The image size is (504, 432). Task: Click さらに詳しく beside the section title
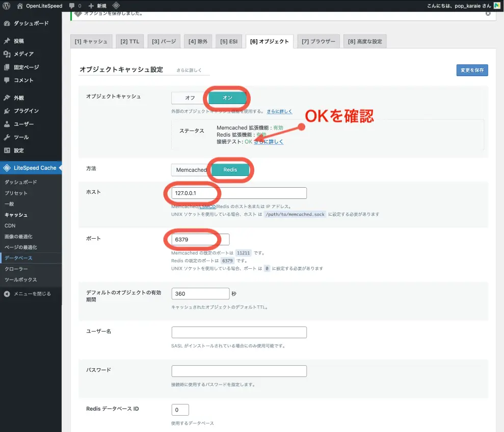189,70
